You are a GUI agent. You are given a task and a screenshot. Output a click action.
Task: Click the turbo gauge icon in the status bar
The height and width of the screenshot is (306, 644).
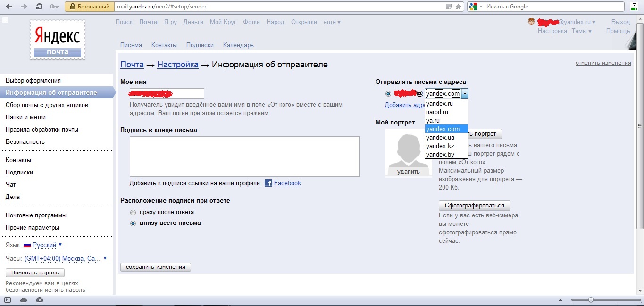(40, 300)
